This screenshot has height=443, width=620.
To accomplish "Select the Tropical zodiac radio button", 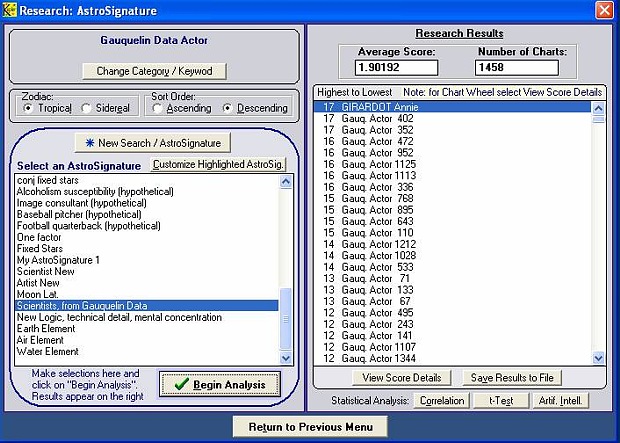I will tap(27, 108).
